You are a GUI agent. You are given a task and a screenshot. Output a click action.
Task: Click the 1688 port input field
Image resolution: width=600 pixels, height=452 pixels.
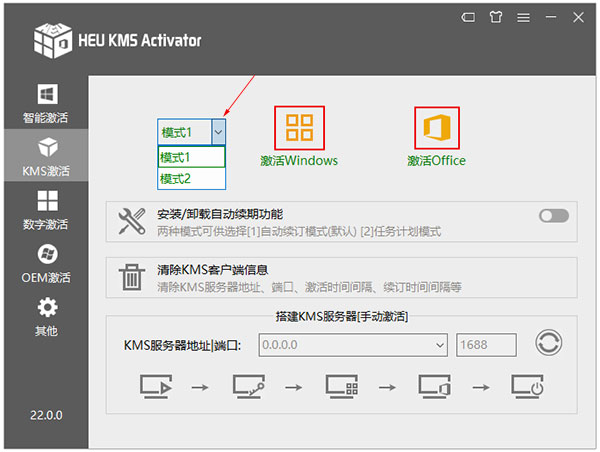click(x=486, y=345)
